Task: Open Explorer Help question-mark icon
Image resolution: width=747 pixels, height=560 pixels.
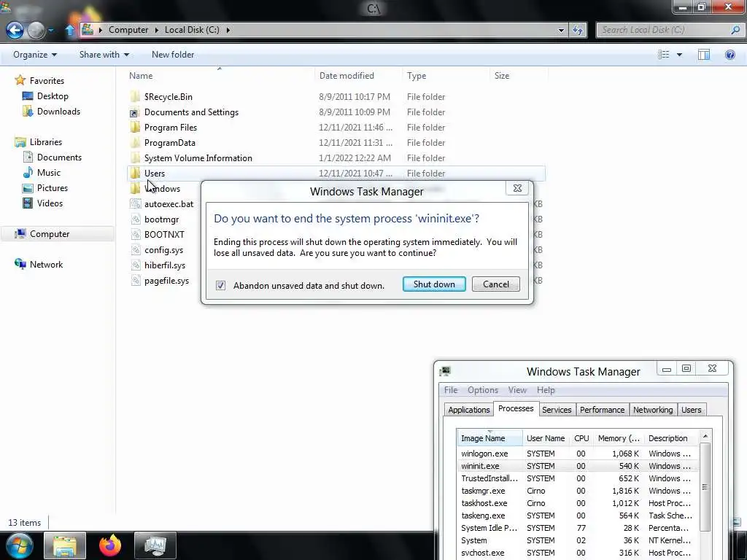Action: click(x=729, y=54)
